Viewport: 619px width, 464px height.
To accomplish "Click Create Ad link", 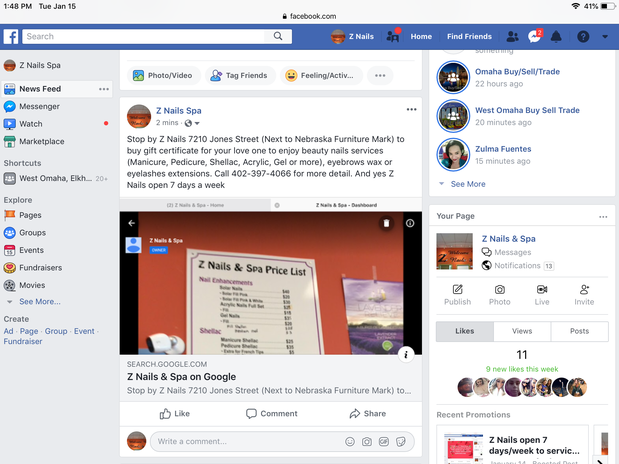I will coord(8,331).
